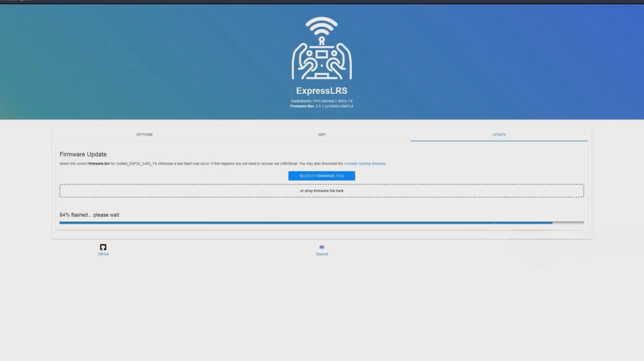The height and width of the screenshot is (361, 644).
Task: Click the GitHub octocat icon
Action: point(103,247)
